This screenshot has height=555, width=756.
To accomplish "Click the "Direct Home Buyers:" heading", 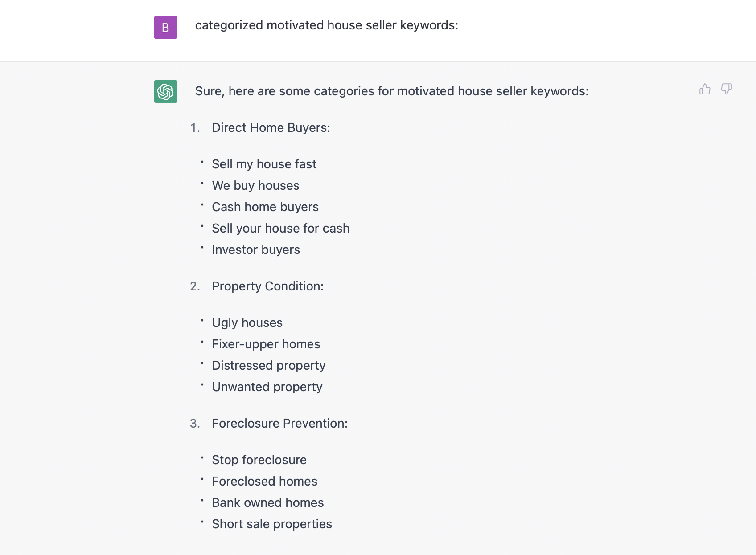I will [x=271, y=128].
